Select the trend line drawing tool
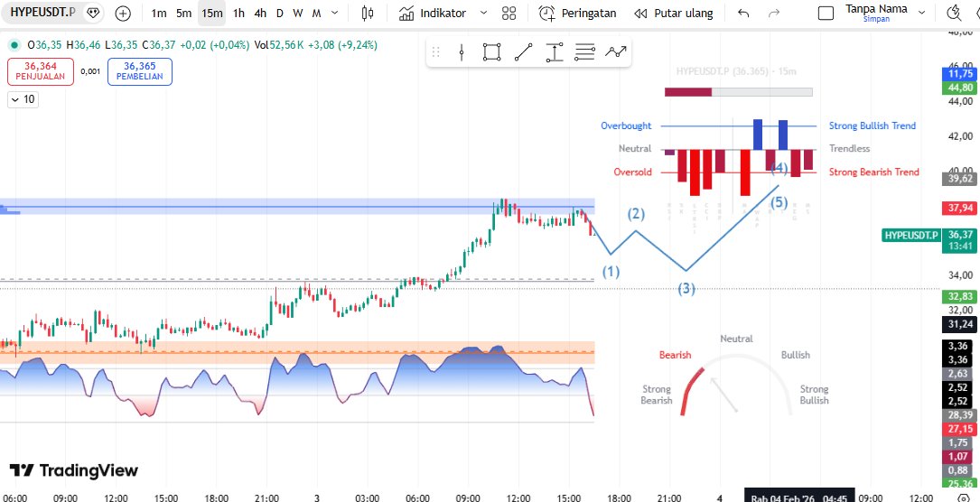 pyautogui.click(x=523, y=52)
